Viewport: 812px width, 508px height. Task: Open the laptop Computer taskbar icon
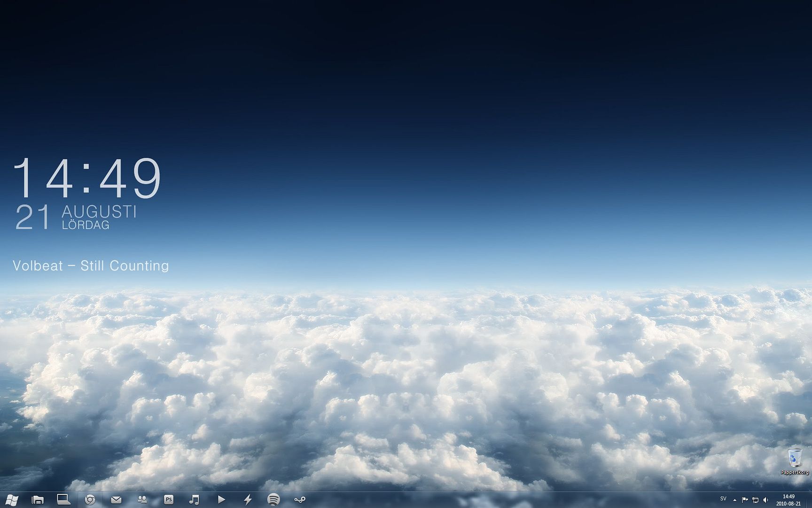63,500
